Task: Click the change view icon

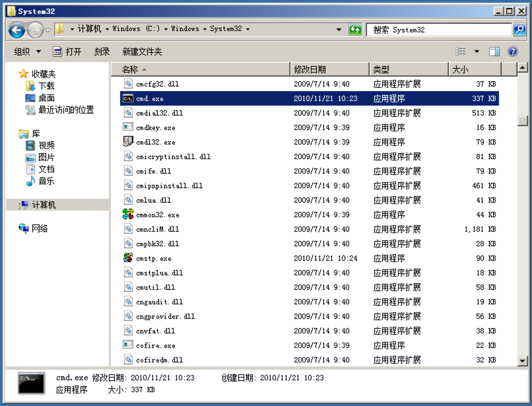Action: coord(460,51)
